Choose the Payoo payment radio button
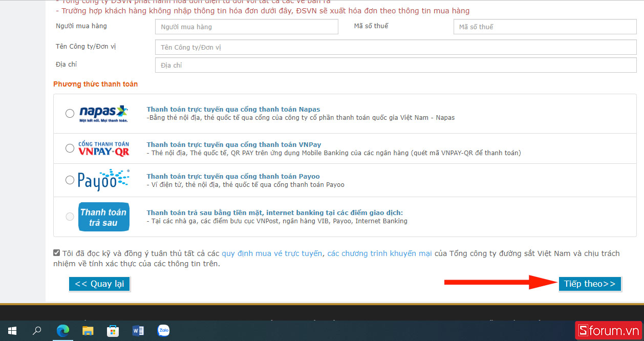The image size is (644, 341). (x=70, y=180)
